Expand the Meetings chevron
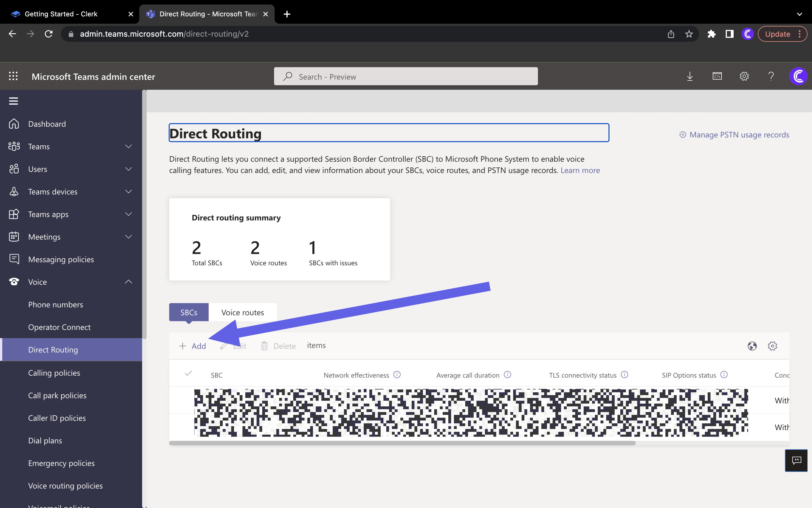This screenshot has height=508, width=812. tap(129, 237)
